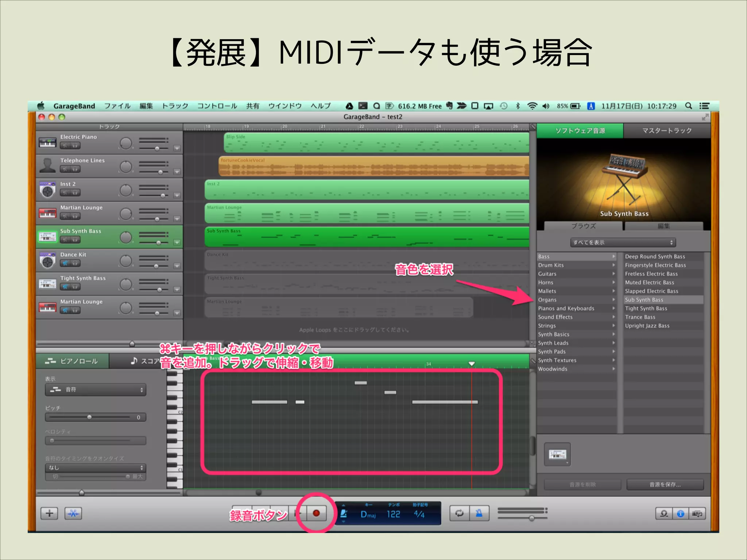Viewport: 747px width, 560px height.
Task: Select the ピアノロール tab
Action: [x=72, y=361]
